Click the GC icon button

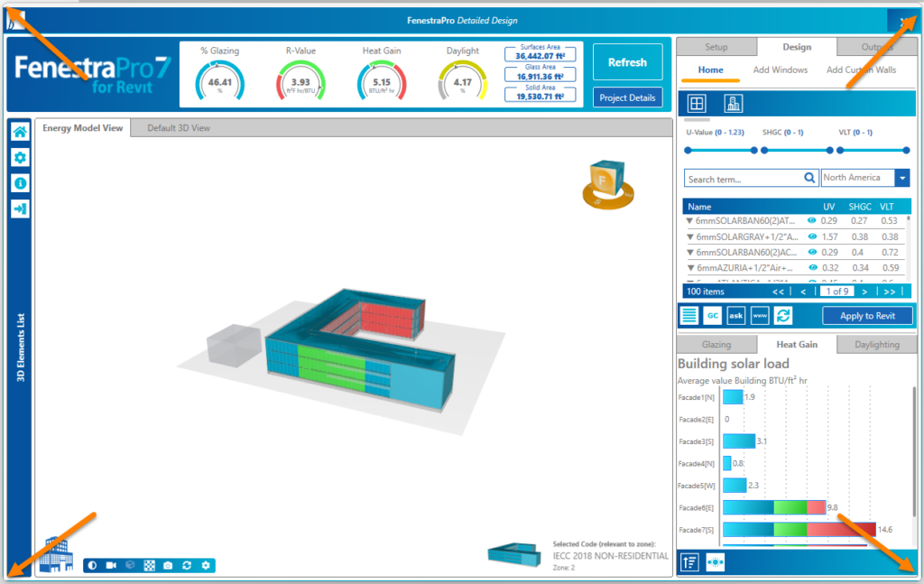[x=713, y=315]
